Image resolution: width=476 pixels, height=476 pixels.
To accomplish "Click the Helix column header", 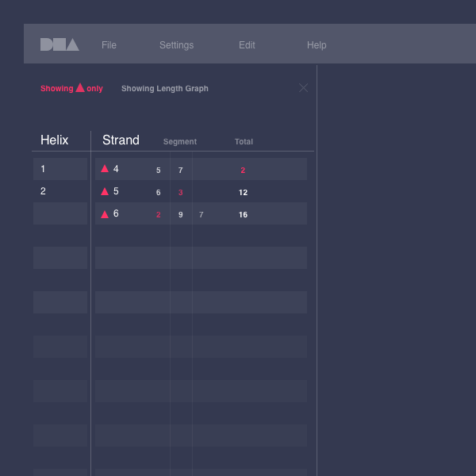I will [x=55, y=140].
